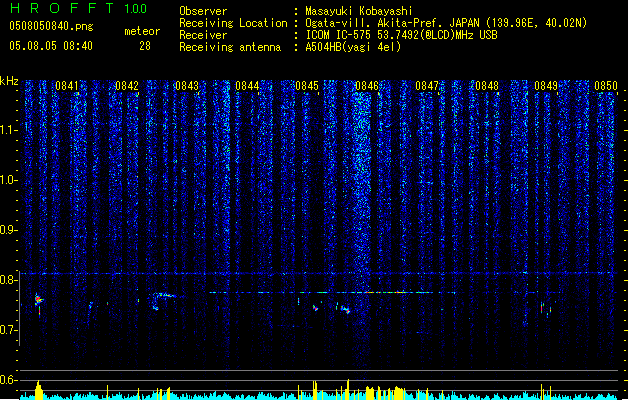
Task: Select the Ogata-vill. Akita-Pref. JAPAN location text
Action: point(446,23)
